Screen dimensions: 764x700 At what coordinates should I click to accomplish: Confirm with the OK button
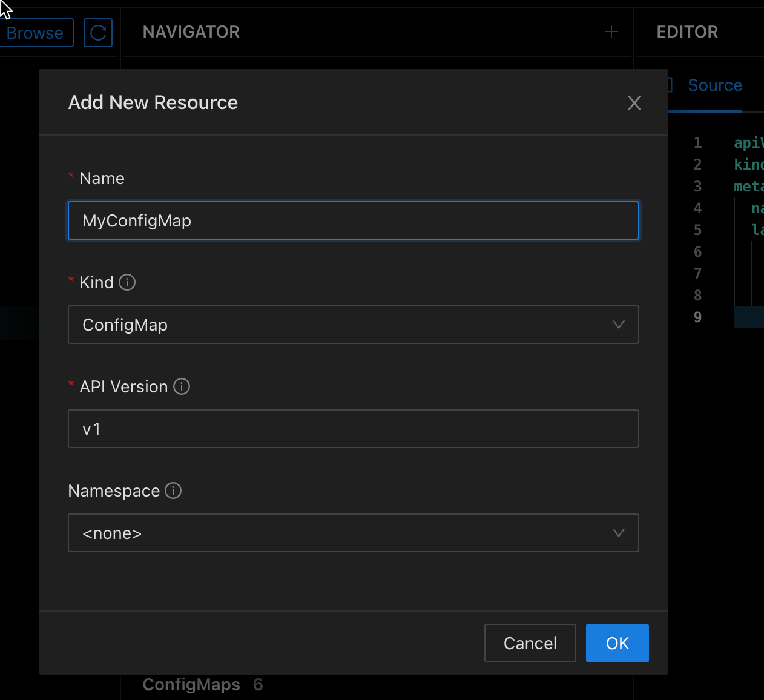617,643
